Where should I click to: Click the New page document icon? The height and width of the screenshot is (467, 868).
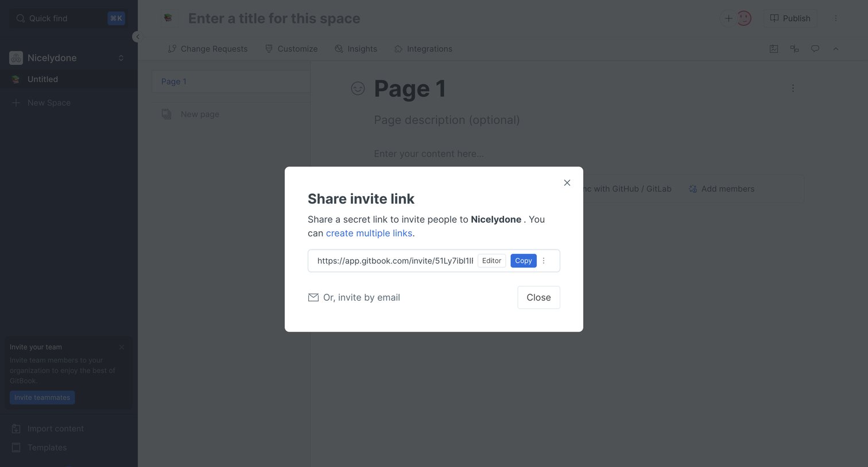coord(166,114)
